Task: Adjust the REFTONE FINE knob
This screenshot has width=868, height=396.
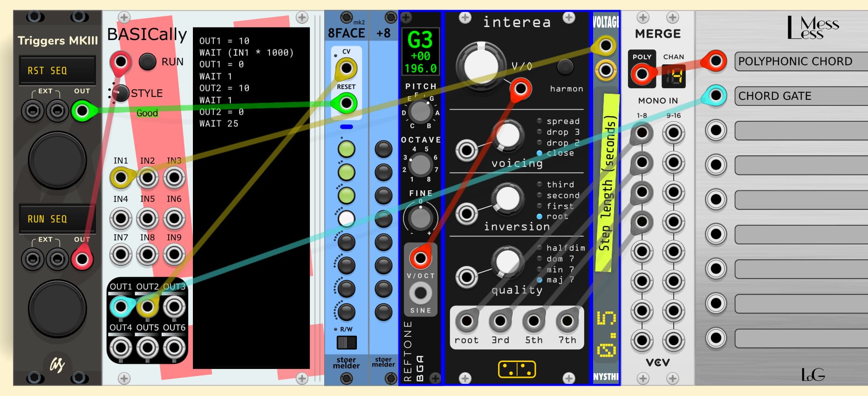Action: coord(420,218)
